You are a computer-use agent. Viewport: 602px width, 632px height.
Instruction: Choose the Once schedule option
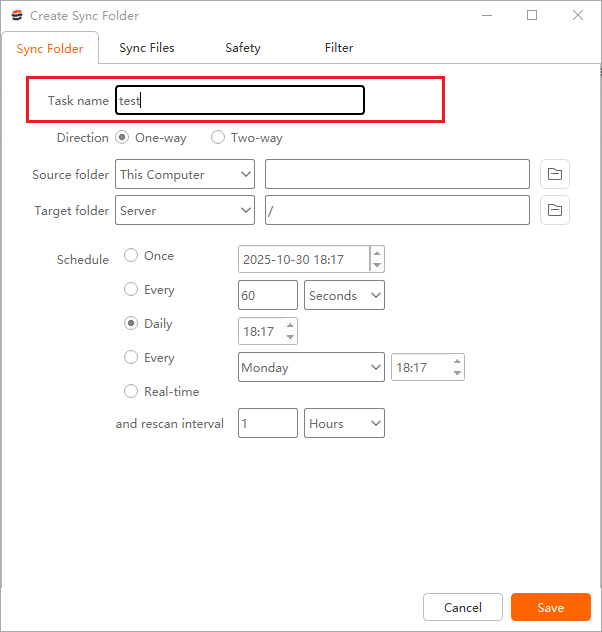131,256
